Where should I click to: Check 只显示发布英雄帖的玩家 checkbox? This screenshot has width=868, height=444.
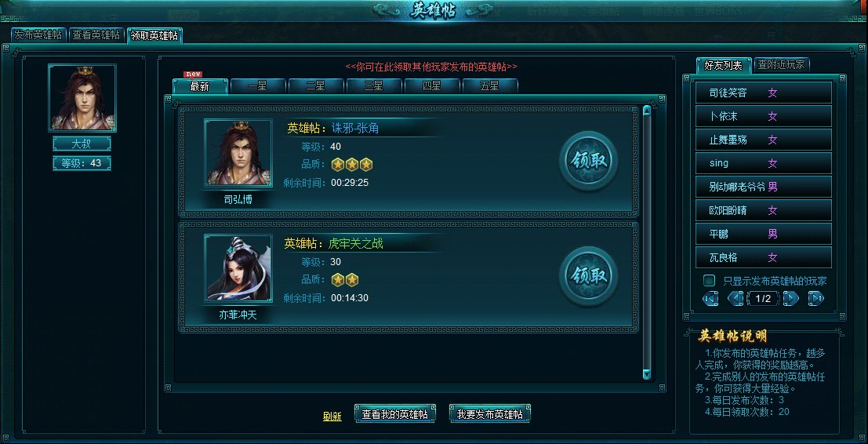click(x=709, y=281)
